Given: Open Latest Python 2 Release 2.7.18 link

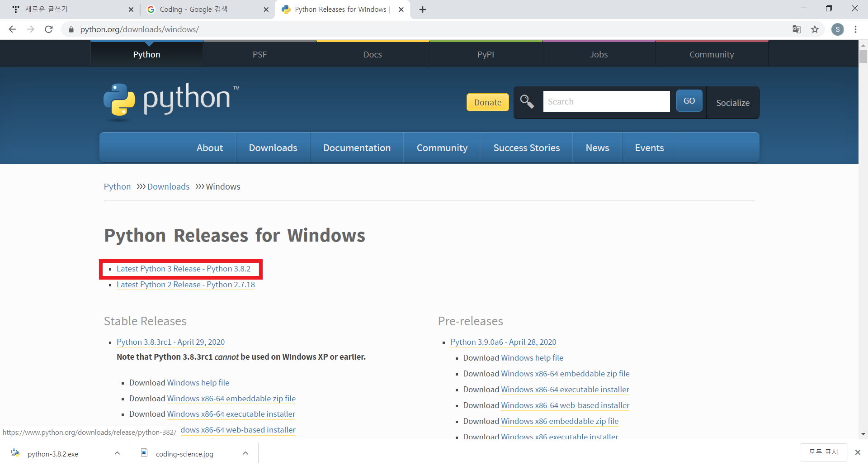Looking at the screenshot, I should pos(186,285).
